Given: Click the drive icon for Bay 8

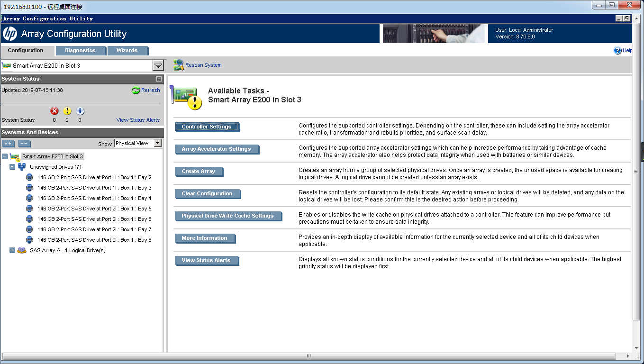Looking at the screenshot, I should tap(29, 240).
